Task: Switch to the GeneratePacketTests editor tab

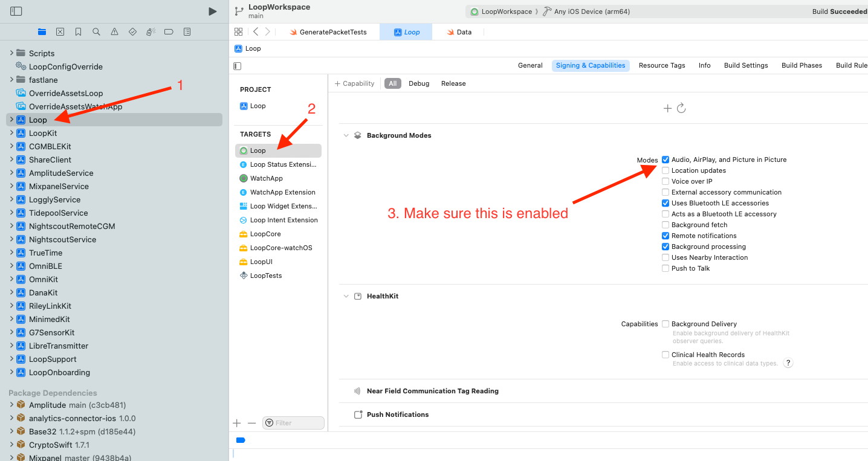Action: point(328,32)
